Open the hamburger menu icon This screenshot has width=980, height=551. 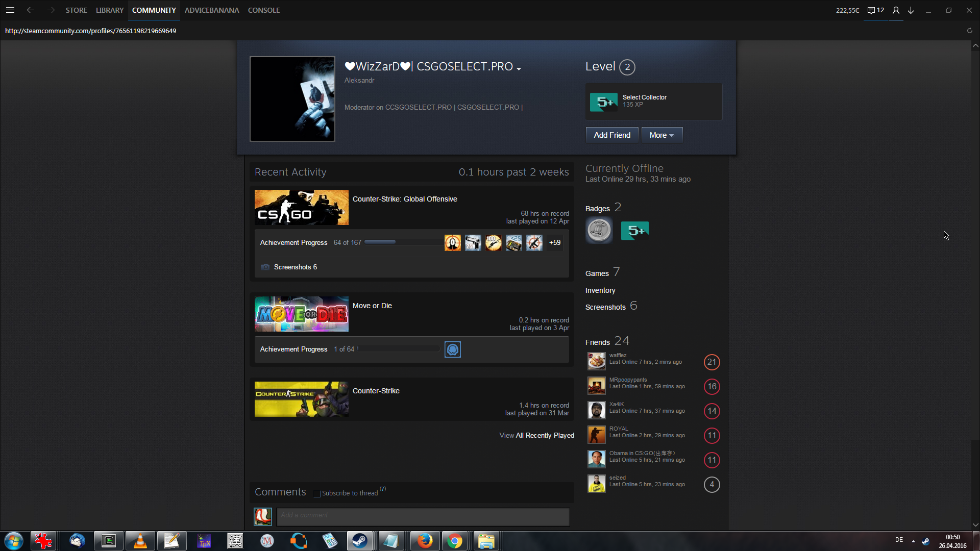(x=10, y=10)
